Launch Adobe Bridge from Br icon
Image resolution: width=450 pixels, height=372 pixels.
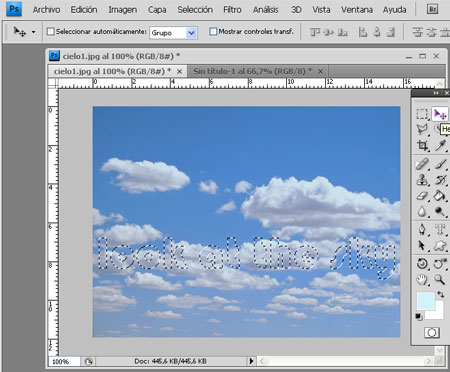432,9
